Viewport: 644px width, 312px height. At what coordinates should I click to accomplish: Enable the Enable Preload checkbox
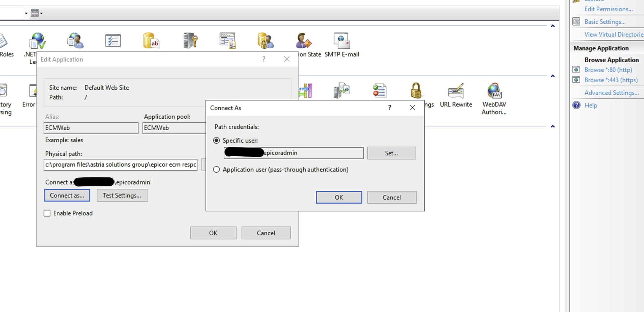pyautogui.click(x=47, y=213)
